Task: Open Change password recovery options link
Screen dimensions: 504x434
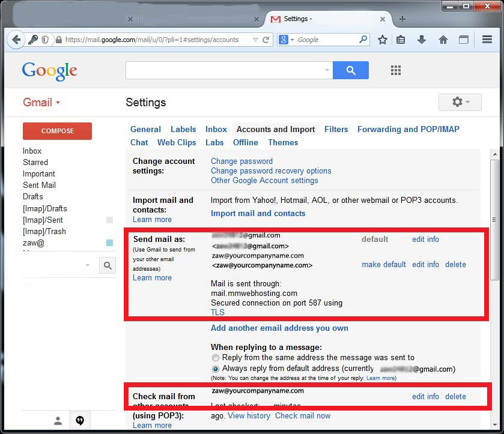Action: 271,170
